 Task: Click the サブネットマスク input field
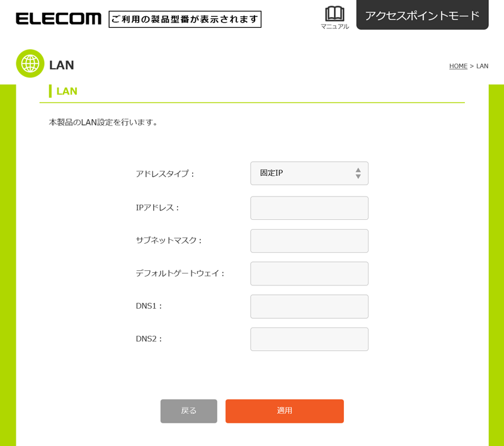(309, 241)
